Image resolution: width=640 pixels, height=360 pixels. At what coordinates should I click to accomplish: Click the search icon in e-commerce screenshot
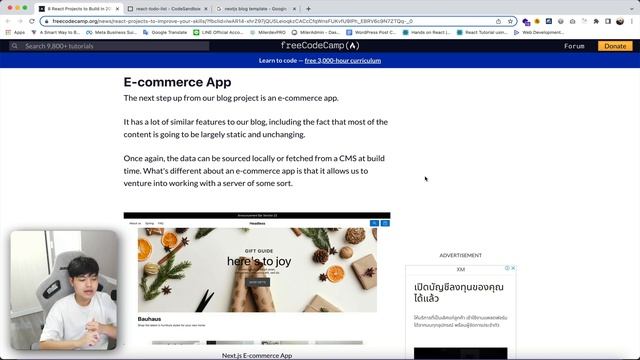(374, 223)
